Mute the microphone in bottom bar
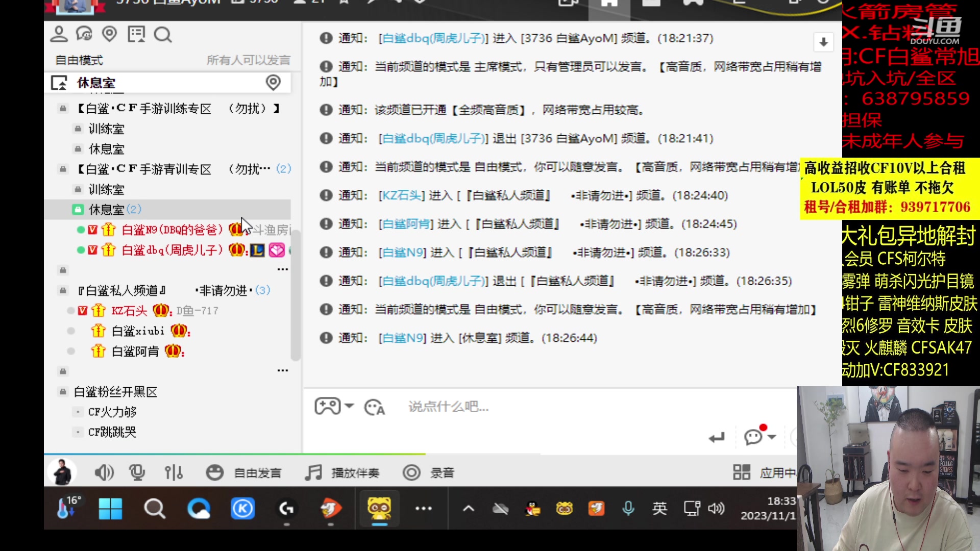 coord(137,472)
